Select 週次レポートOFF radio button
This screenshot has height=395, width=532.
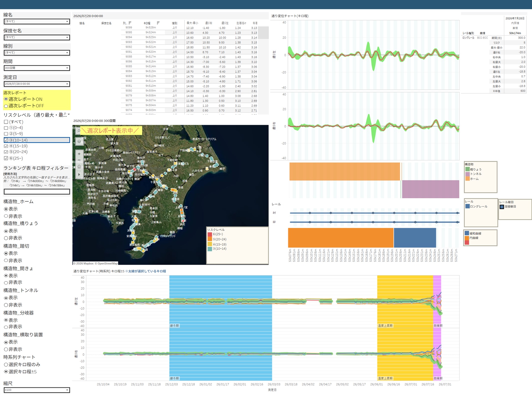[x=6, y=106]
